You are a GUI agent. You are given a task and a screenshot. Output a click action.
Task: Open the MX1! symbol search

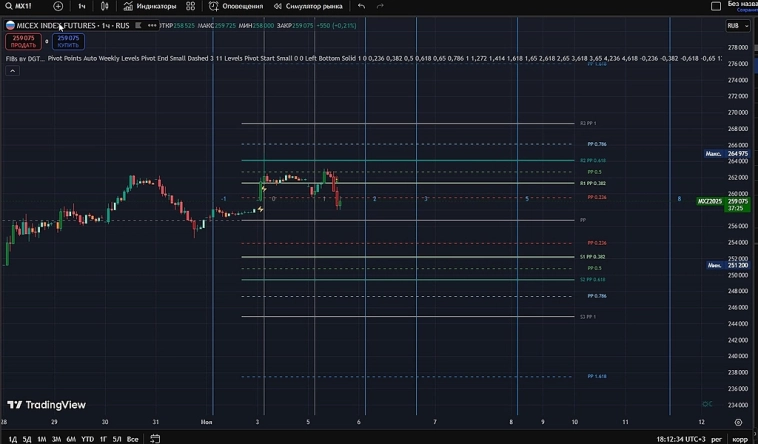[22, 6]
